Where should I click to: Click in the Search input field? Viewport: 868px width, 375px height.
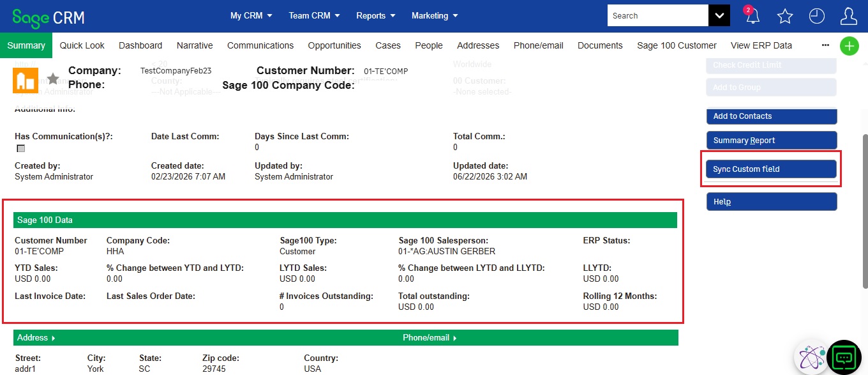658,16
